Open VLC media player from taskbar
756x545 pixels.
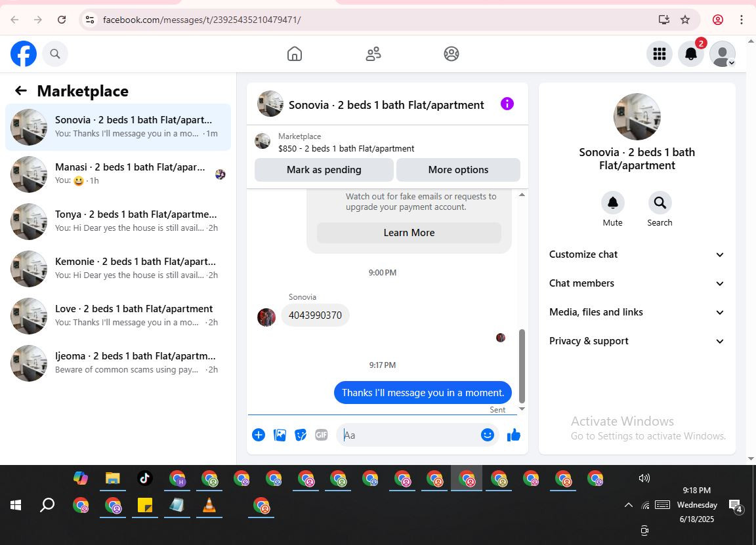209,505
